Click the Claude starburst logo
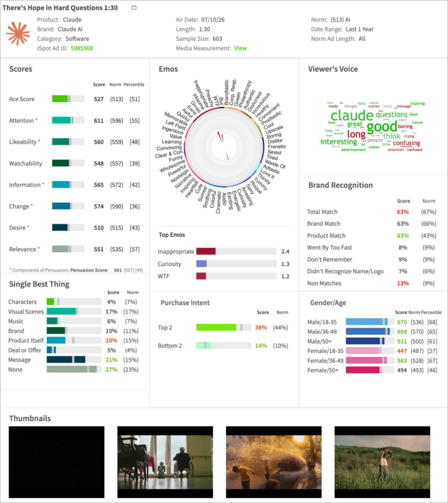 tap(18, 34)
